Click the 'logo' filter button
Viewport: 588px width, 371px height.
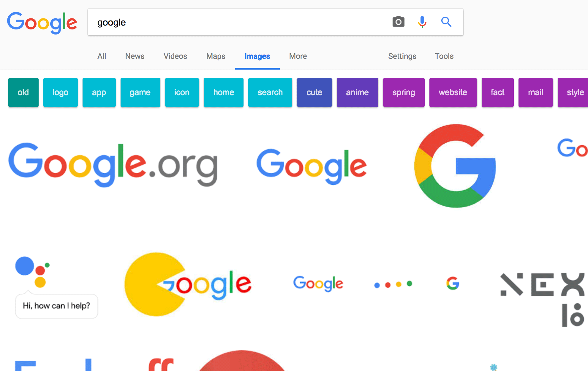[61, 92]
